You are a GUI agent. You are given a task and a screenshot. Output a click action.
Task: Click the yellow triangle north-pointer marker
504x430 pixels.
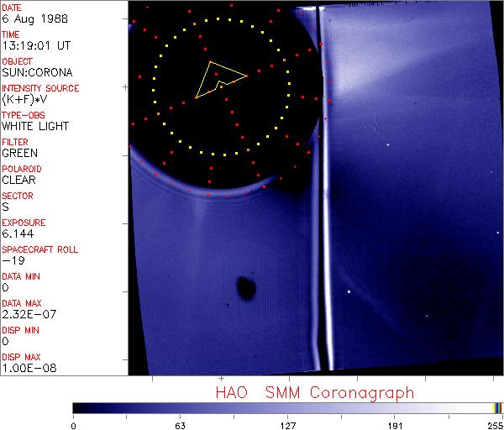(218, 79)
